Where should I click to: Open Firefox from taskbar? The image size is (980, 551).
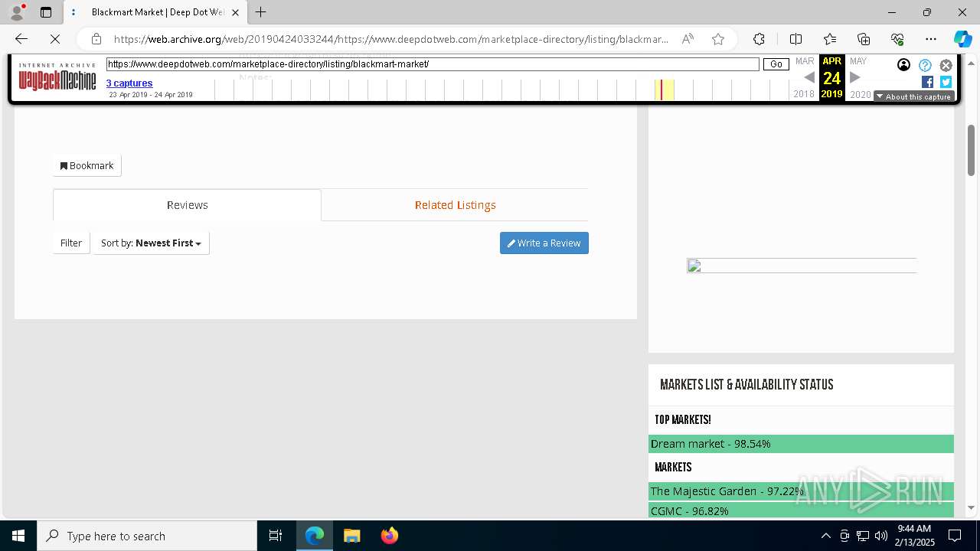point(389,536)
